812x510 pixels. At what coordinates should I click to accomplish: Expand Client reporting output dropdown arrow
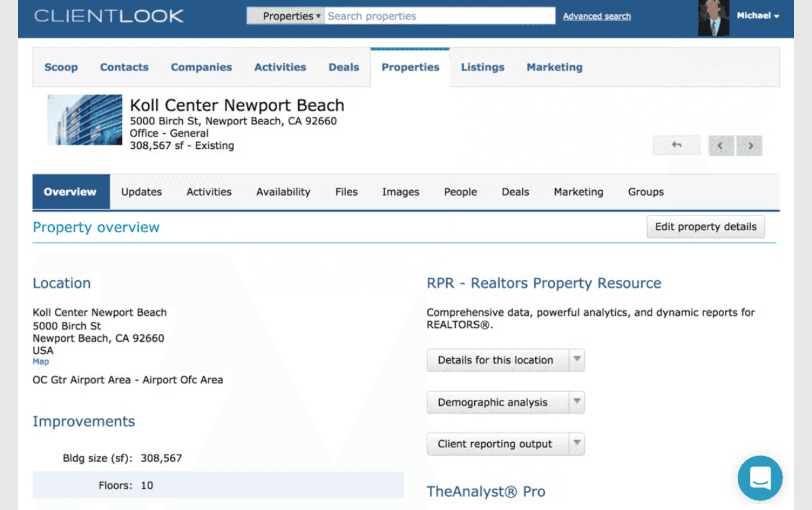(x=577, y=444)
